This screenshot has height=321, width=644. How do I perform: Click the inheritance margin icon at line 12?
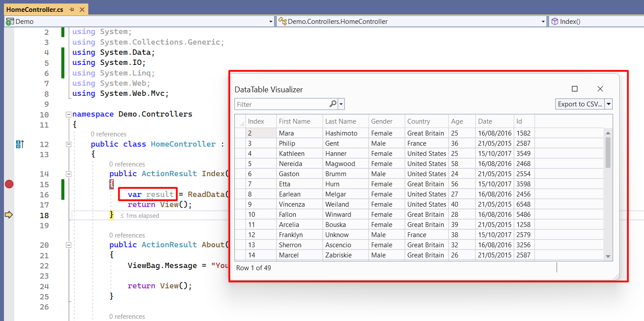tap(20, 144)
